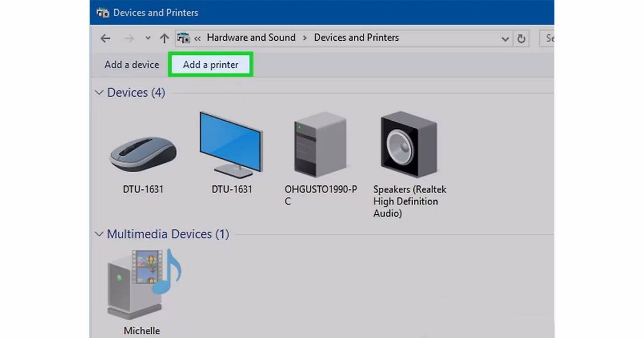
Task: Click the Up one level arrow
Action: [164, 39]
